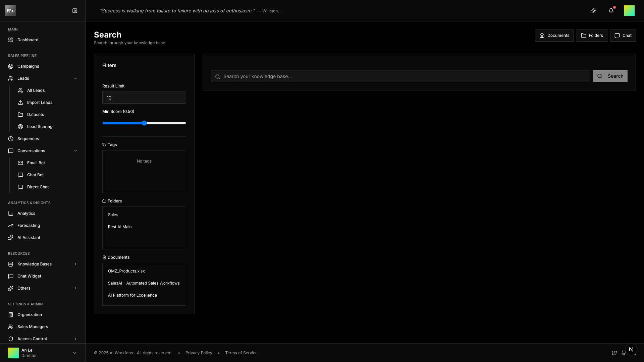Screen dimensions: 644x362
Task: Switch to the Documents view
Action: 554,36
